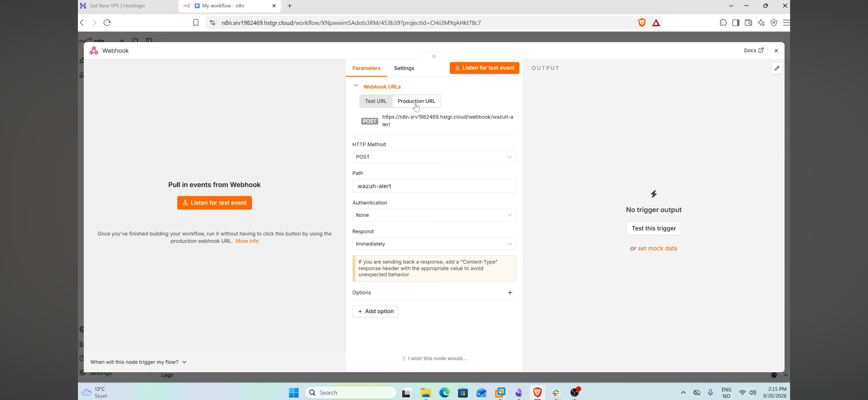
Task: Switch to the Parameters tab
Action: tap(366, 68)
